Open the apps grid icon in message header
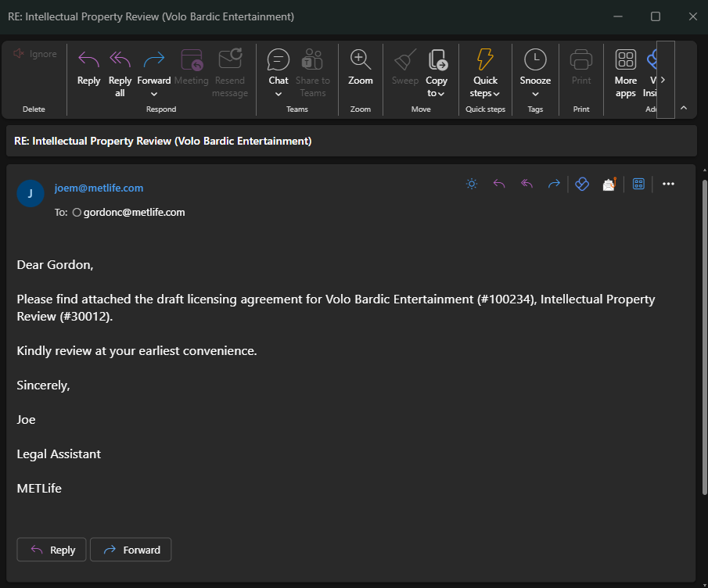 [638, 184]
